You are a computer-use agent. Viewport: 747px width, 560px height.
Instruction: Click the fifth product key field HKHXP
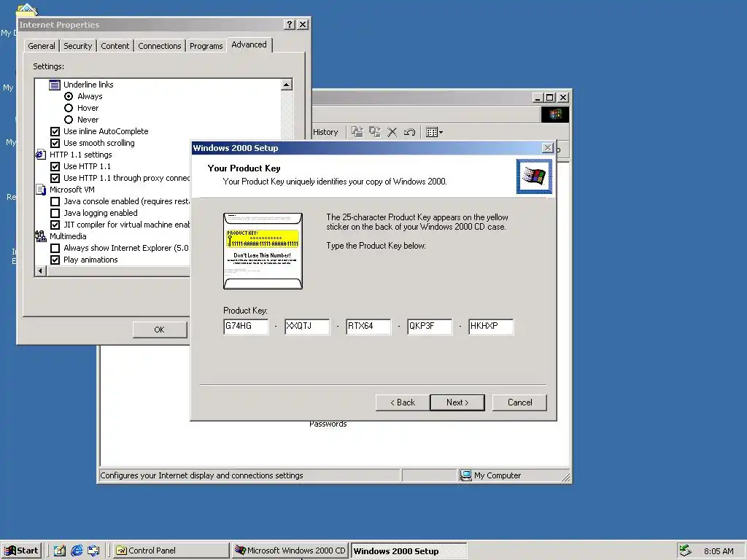click(x=491, y=327)
